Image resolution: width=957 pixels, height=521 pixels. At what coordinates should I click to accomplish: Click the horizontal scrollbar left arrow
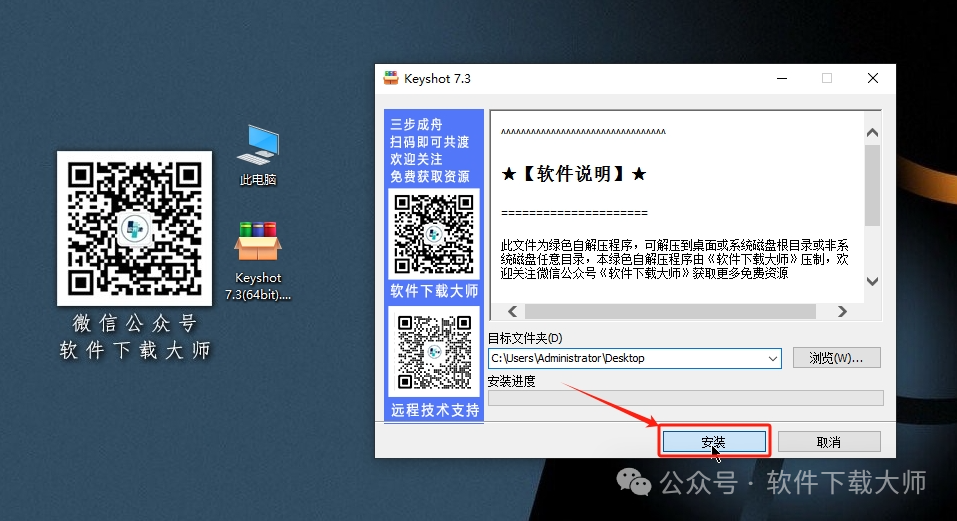click(x=513, y=312)
